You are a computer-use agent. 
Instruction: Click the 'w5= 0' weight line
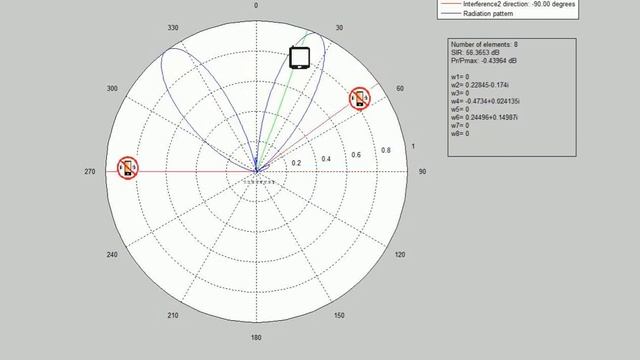click(x=460, y=109)
